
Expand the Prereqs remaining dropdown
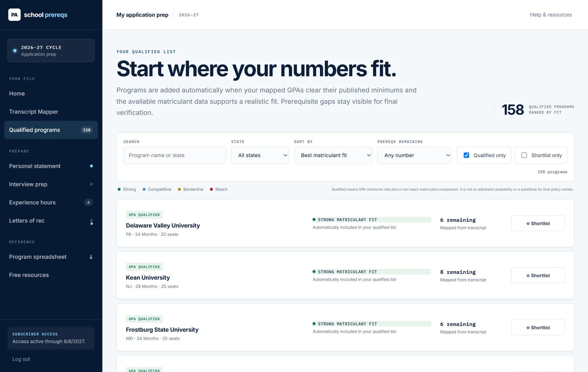tap(415, 155)
